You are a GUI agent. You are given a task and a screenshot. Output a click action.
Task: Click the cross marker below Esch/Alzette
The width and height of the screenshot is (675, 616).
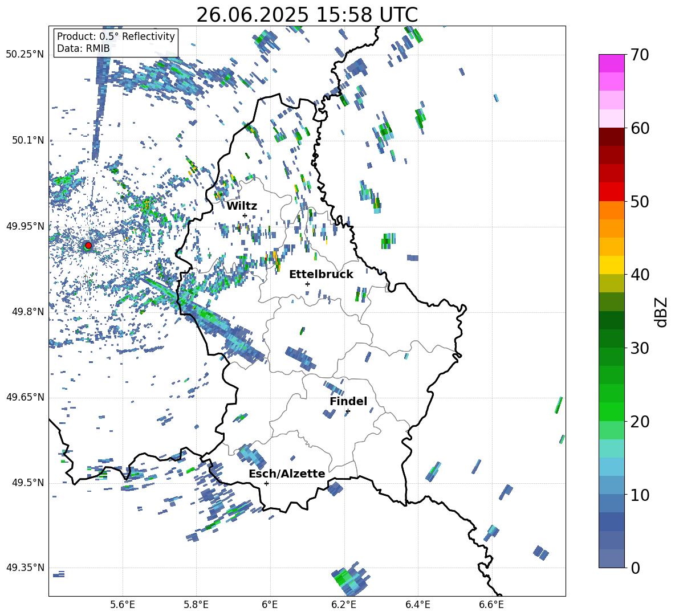(266, 483)
